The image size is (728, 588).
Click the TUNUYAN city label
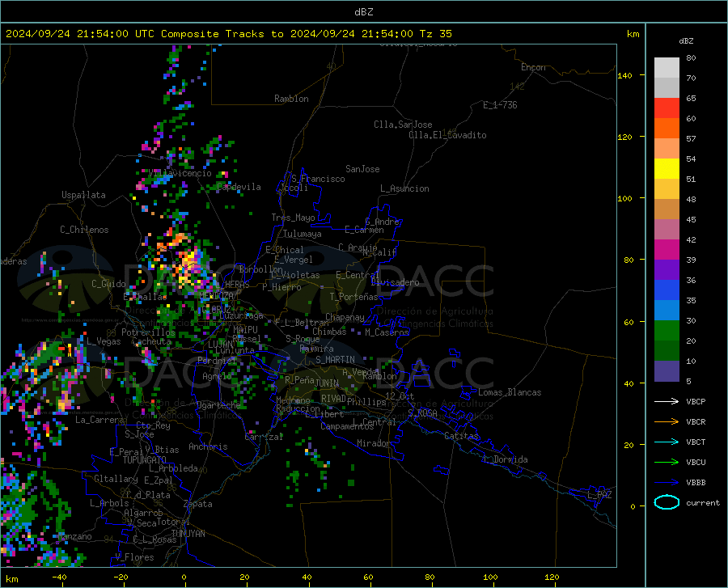188,534
